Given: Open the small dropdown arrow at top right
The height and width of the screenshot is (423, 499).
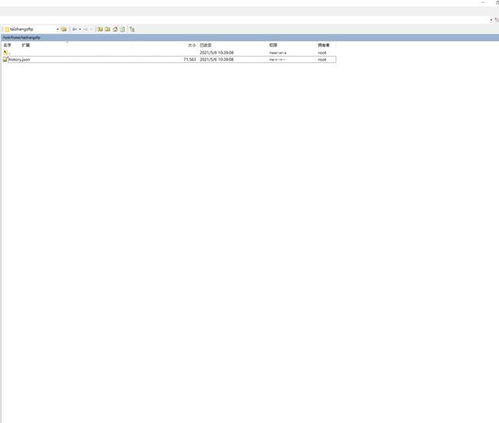Looking at the screenshot, I should (x=491, y=20).
